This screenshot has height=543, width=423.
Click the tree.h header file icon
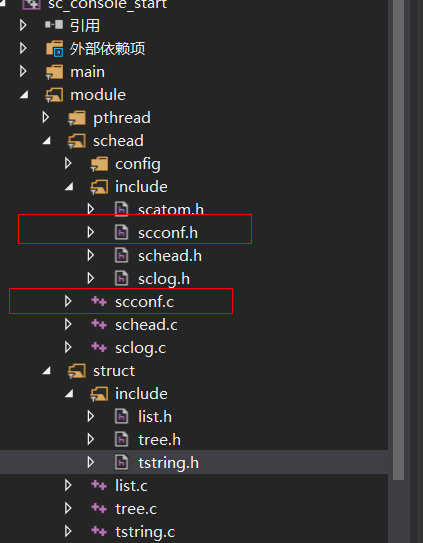121,439
